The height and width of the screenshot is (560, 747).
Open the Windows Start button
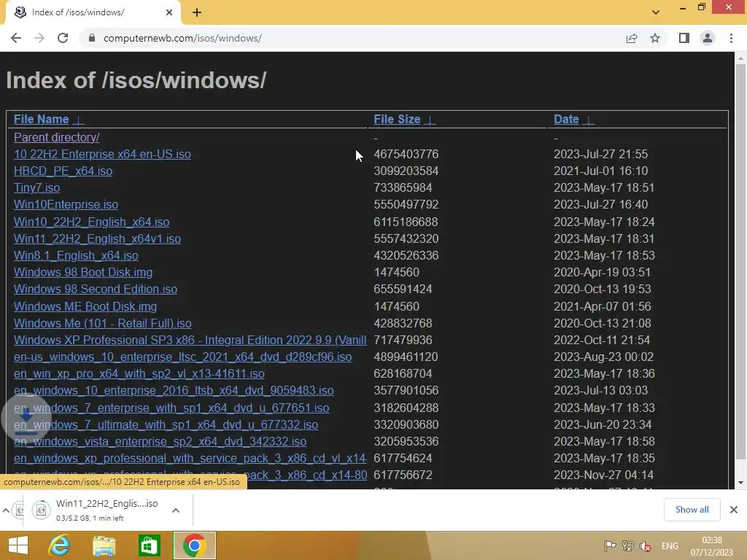[x=18, y=545]
